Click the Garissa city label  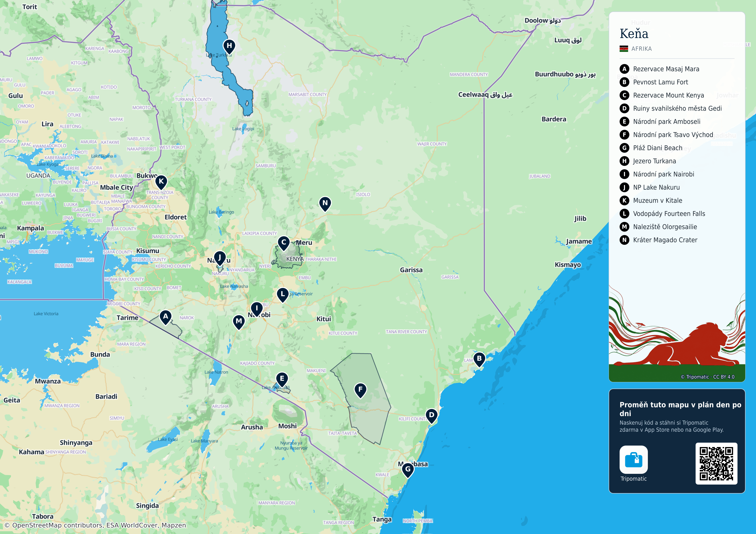click(x=411, y=270)
